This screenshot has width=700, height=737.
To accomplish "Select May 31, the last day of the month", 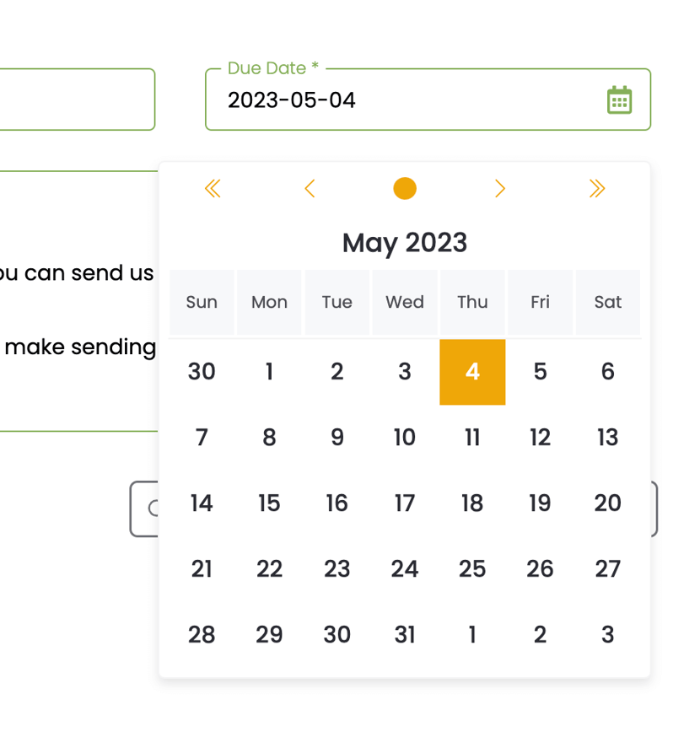I will tap(405, 635).
